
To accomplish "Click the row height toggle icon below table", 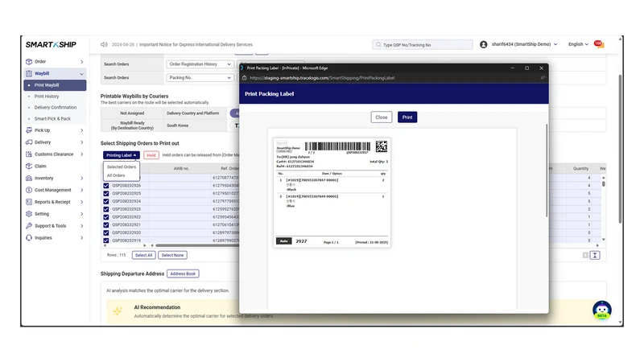I will tap(595, 255).
